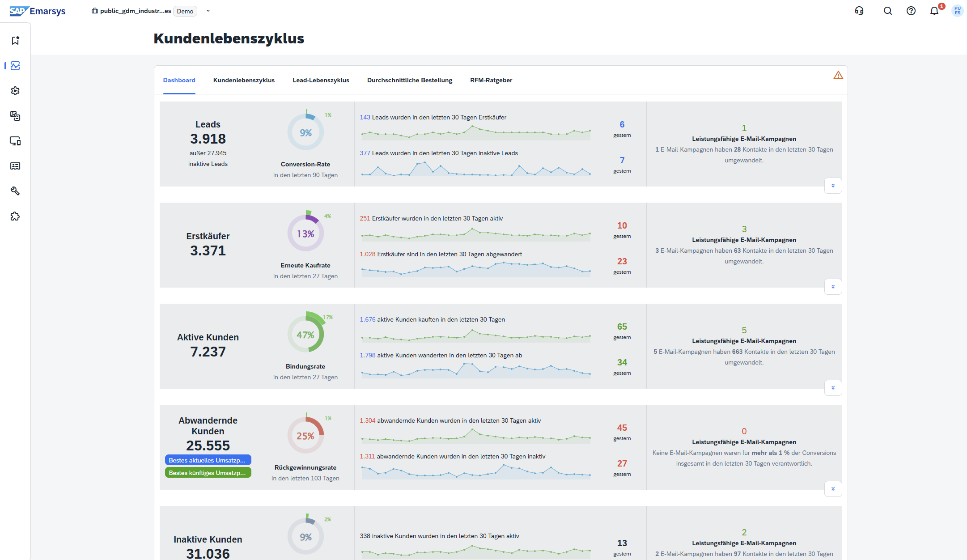This screenshot has width=967, height=560.
Task: Click the account name public_gdm_industr...es
Action: pos(136,11)
